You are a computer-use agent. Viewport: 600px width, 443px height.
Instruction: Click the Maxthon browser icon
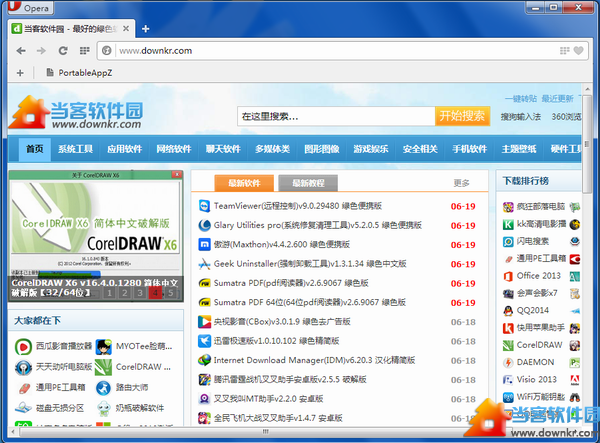(205, 244)
